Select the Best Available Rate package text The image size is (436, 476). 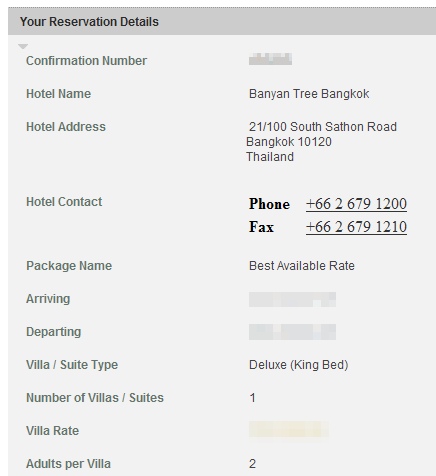(x=302, y=266)
